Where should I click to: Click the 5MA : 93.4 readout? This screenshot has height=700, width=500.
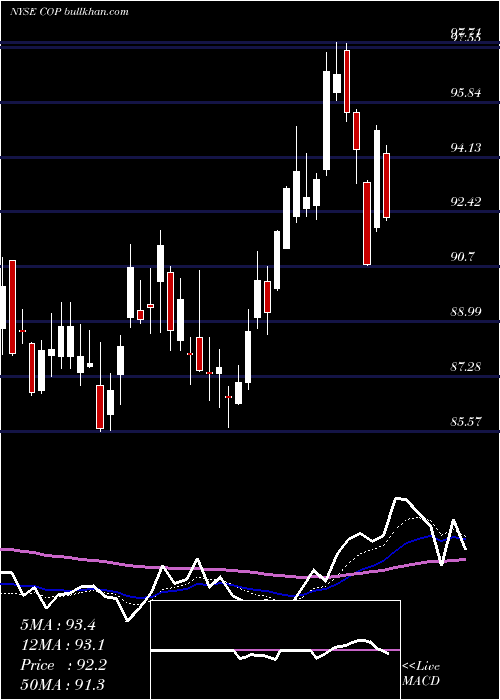pos(58,625)
